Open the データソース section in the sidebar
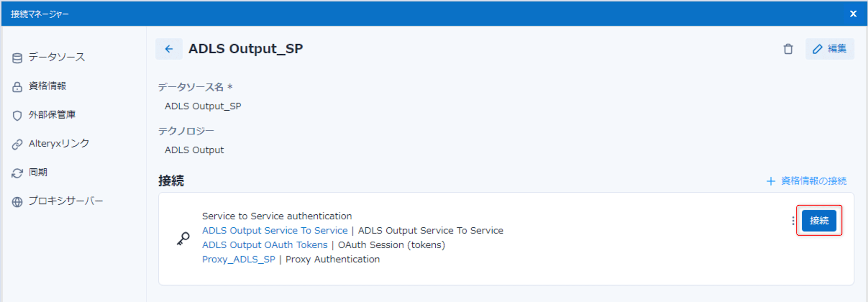Viewport: 868px width, 302px height. pyautogui.click(x=56, y=56)
